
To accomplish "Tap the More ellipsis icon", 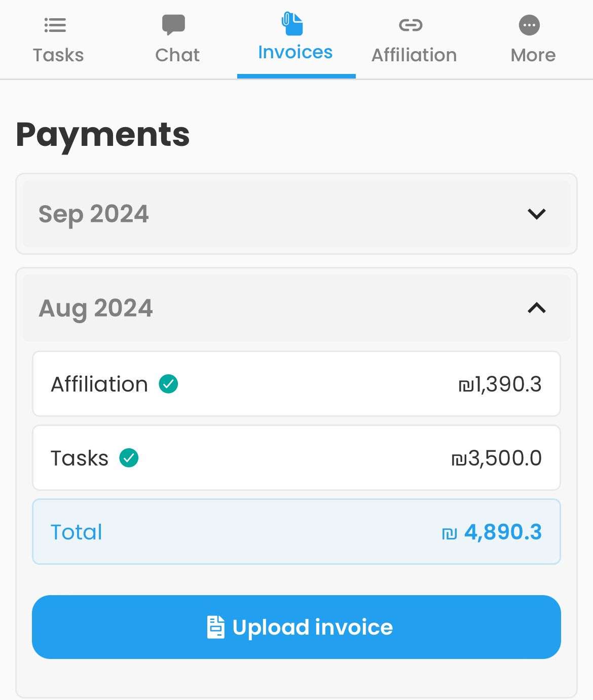I will tap(529, 25).
